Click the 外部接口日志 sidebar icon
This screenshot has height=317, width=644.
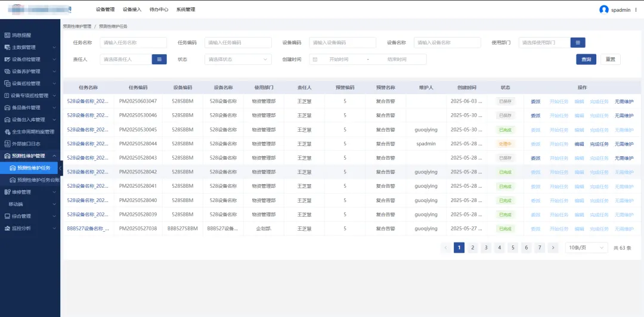click(x=7, y=144)
